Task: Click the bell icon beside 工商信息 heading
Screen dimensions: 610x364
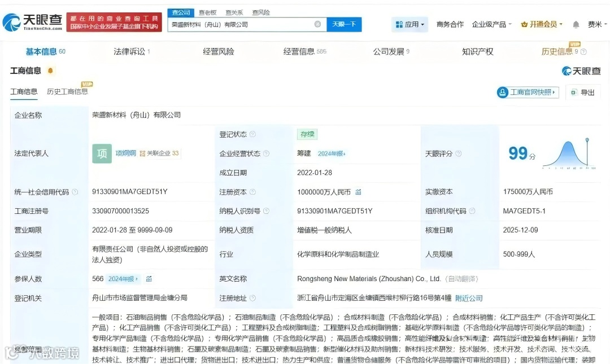Action: coord(50,71)
